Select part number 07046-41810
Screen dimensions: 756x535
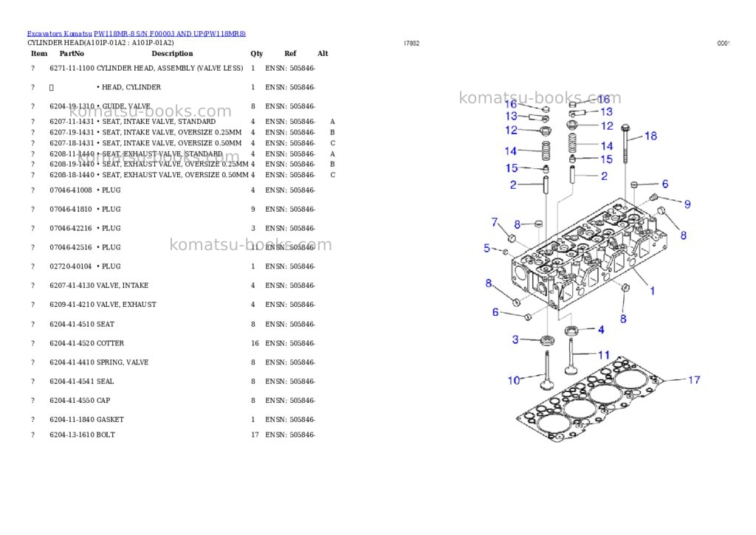[x=70, y=209]
